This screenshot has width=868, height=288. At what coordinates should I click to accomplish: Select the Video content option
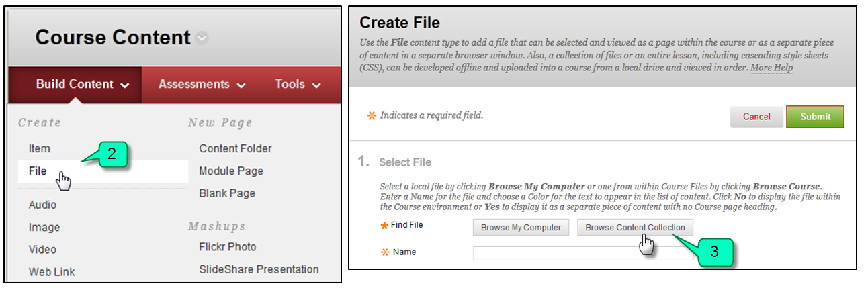click(x=42, y=250)
